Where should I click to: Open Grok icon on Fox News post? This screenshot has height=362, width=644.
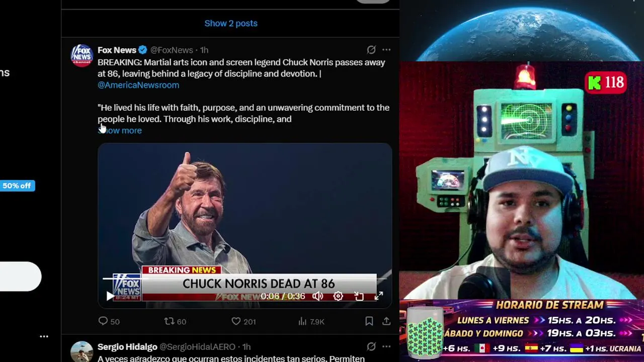371,50
